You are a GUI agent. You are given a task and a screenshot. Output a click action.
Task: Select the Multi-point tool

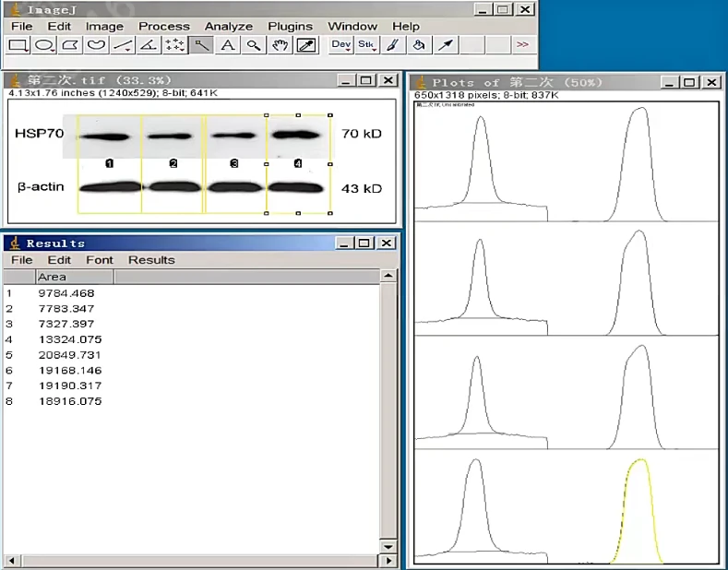pos(174,45)
